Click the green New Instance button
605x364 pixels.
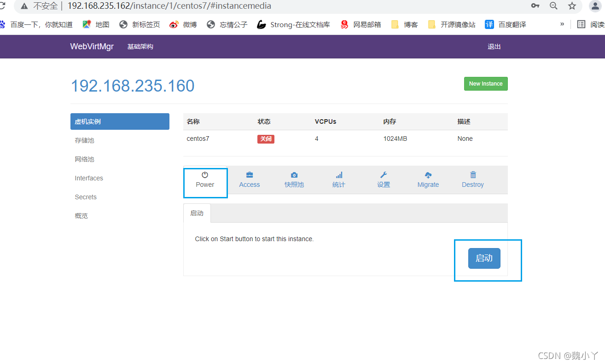tap(486, 84)
